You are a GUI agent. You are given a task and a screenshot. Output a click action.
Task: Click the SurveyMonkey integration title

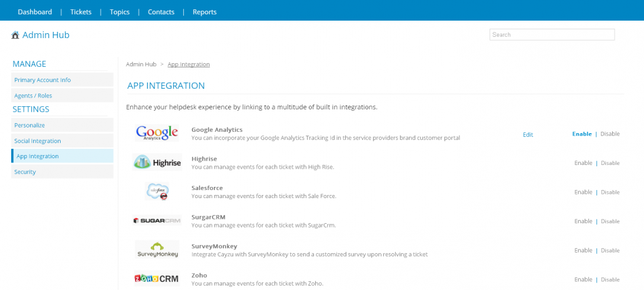214,246
